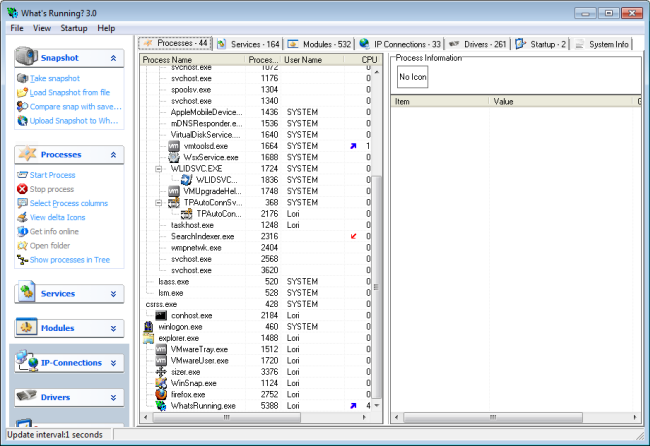Click the Select Process columns icon
Screen dimensions: 650x446
click(x=22, y=203)
